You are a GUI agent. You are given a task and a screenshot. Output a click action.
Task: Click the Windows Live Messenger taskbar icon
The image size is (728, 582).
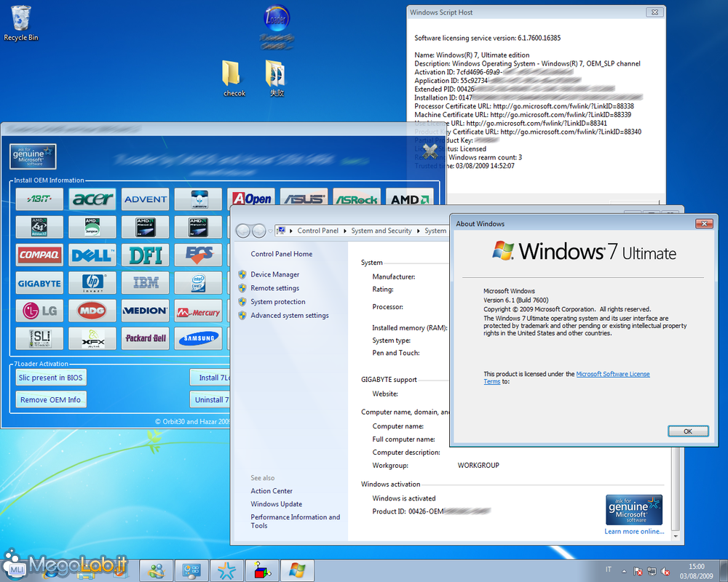click(157, 570)
